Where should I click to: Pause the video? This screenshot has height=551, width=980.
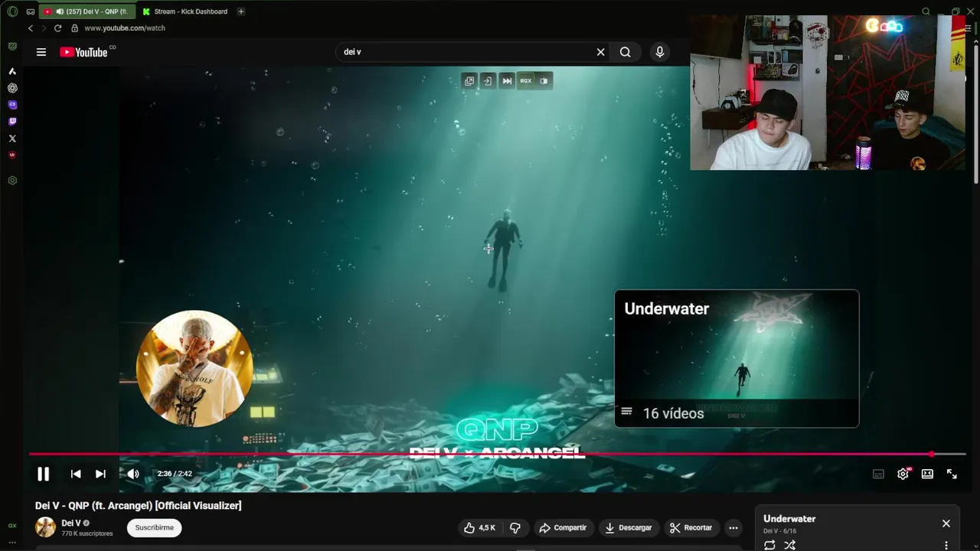(44, 474)
